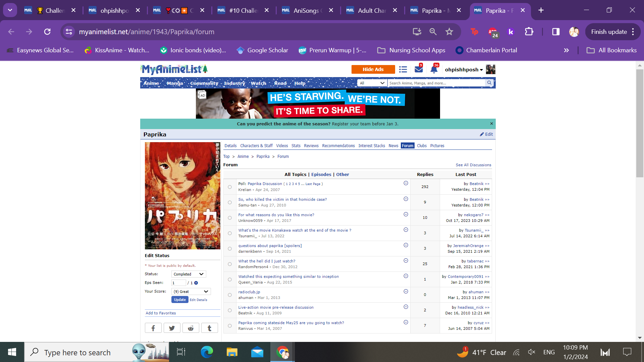Toggle Chrome side panel icon
The image size is (644, 362).
point(556,32)
